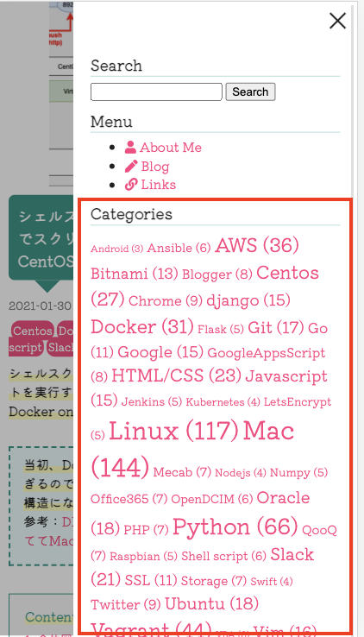Screen dimensions: 364x637
Task: Open the Linux (117) category
Action: click(173, 431)
